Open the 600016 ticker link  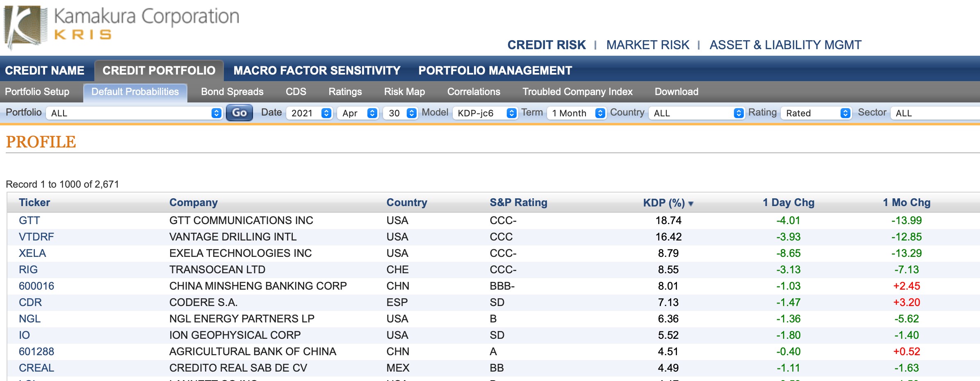(x=36, y=286)
